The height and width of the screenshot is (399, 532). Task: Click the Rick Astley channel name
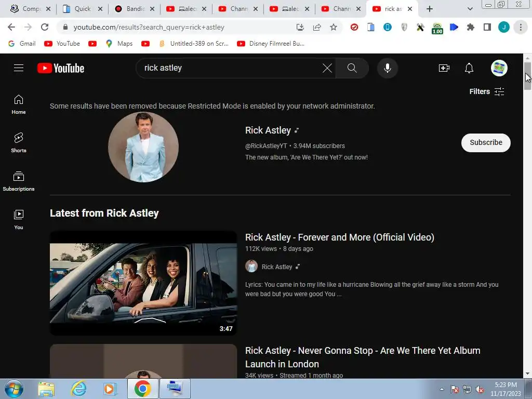click(x=268, y=130)
